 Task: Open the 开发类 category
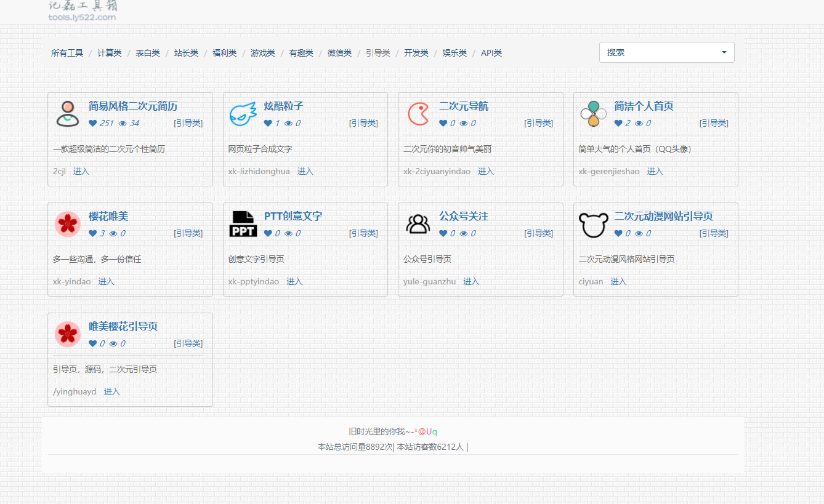[x=416, y=53]
